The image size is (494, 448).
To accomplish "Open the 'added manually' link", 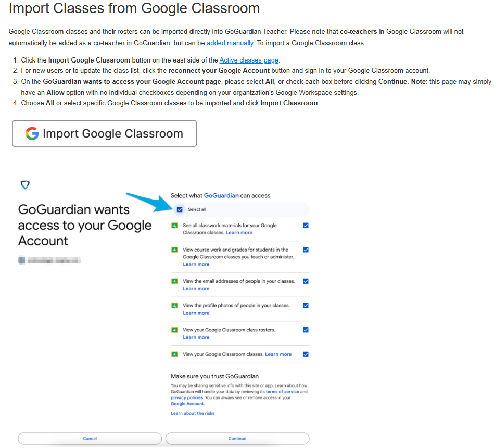I will tap(230, 43).
